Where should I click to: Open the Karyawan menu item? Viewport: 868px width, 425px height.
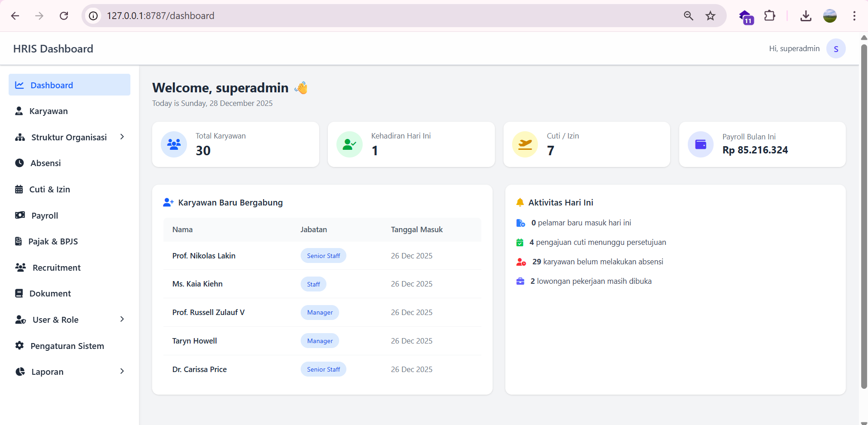[48, 111]
